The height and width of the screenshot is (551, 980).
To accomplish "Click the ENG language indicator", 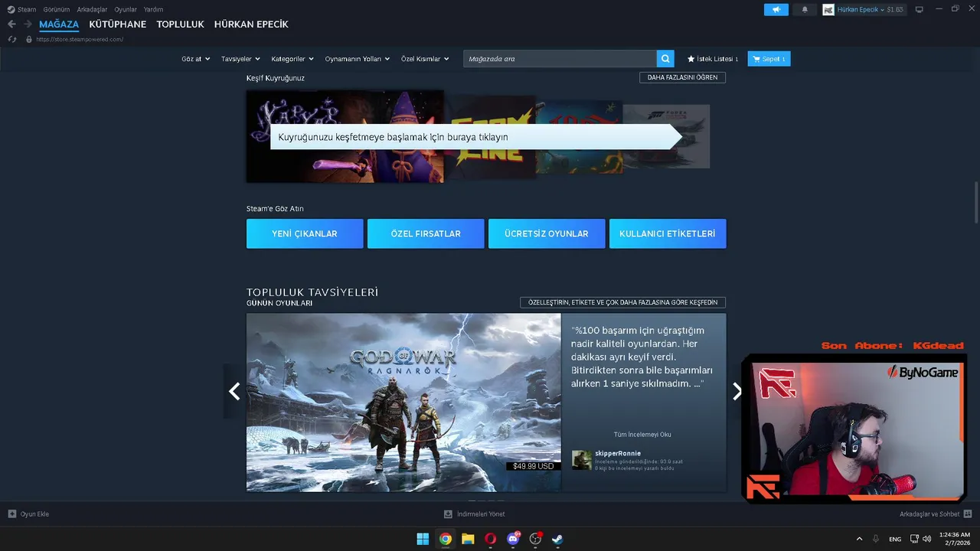I will click(895, 539).
